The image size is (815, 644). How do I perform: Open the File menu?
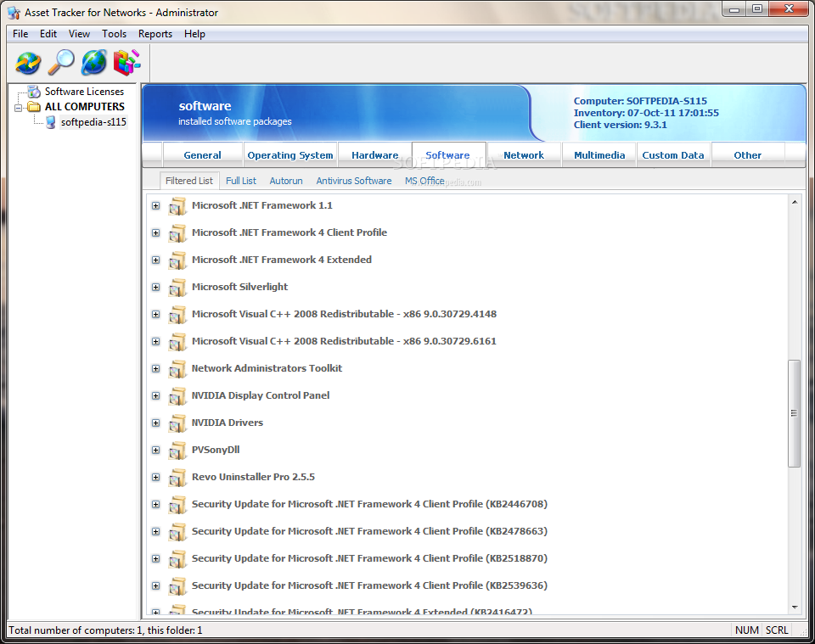point(20,34)
